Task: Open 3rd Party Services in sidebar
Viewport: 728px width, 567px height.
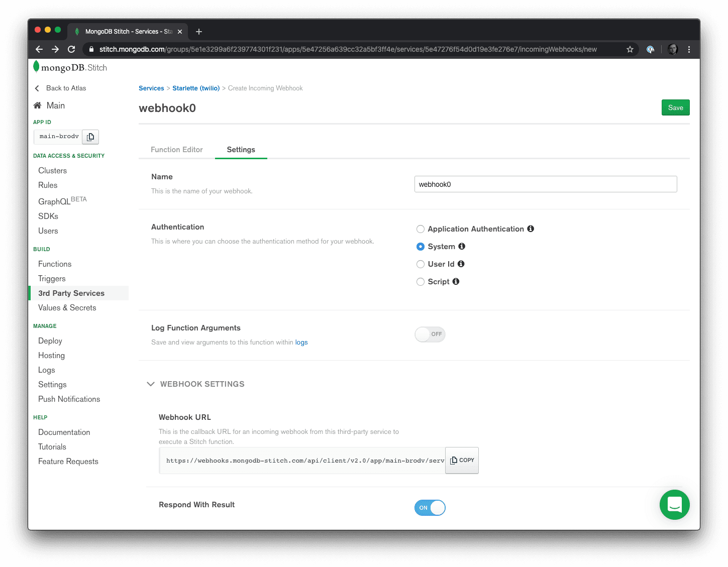Action: click(x=71, y=293)
